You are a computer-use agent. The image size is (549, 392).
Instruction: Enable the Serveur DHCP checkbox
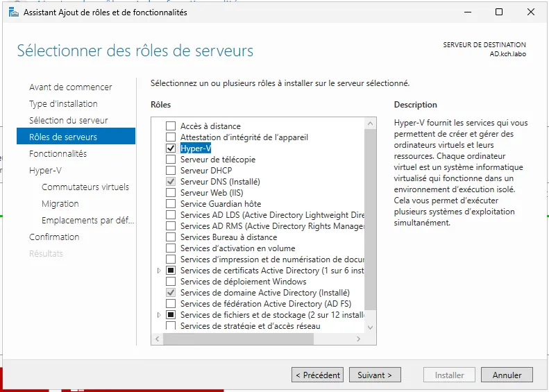coord(171,171)
